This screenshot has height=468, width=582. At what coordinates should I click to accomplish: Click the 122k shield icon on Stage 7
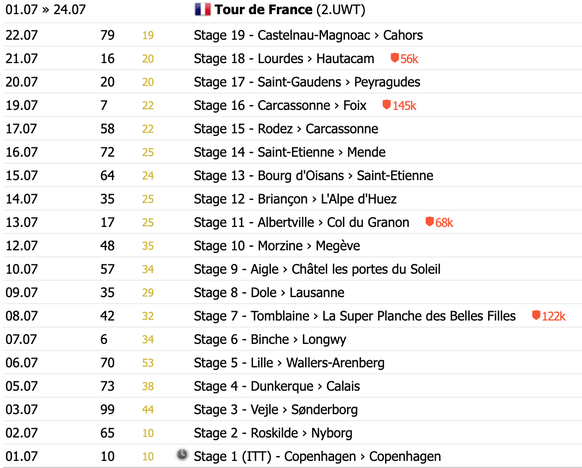(536, 315)
